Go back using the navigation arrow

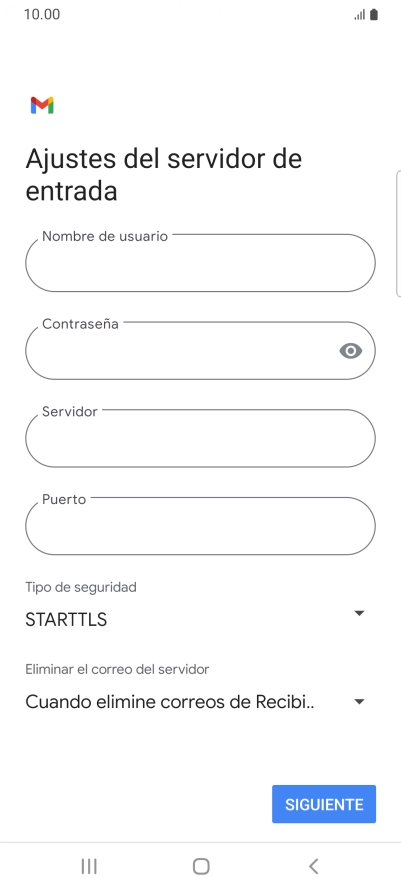click(313, 866)
